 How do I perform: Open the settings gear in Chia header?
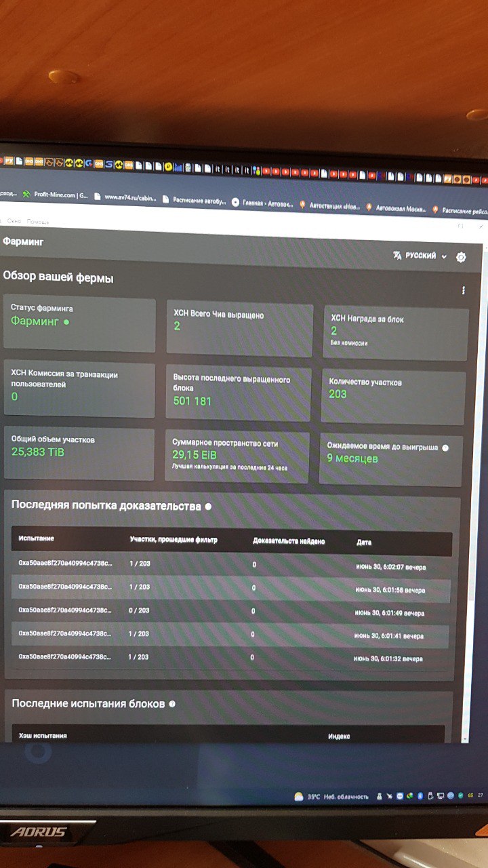coord(462,257)
